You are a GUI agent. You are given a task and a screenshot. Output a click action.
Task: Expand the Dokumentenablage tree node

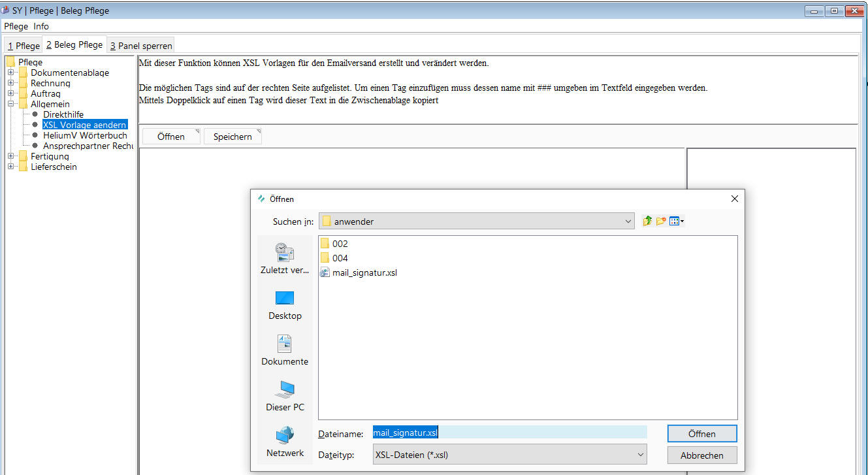tap(11, 73)
